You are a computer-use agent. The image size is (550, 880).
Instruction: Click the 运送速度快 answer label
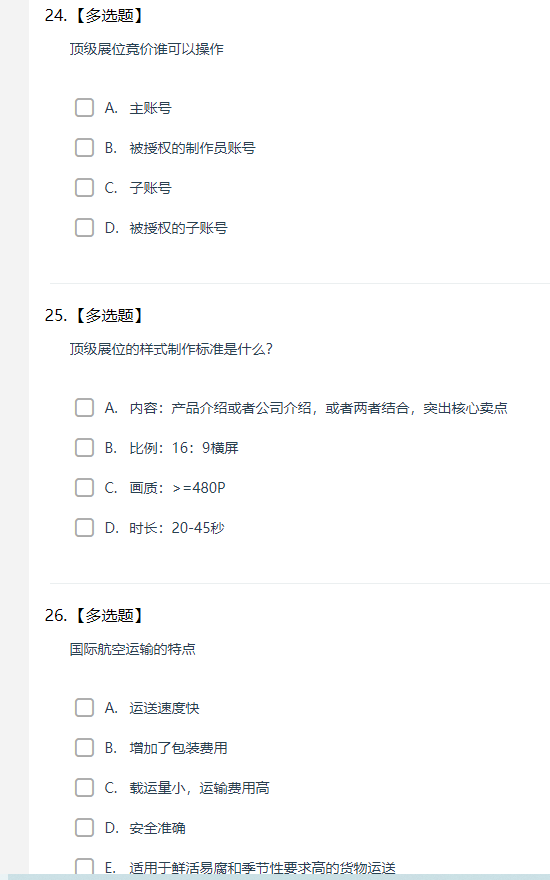[x=164, y=708]
